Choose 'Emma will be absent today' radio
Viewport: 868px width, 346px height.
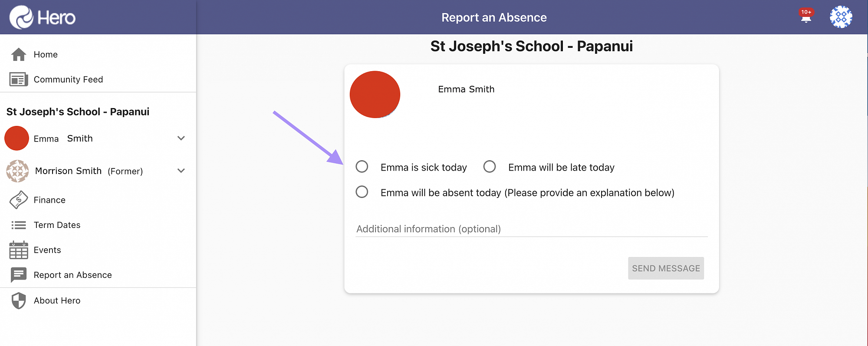click(x=362, y=192)
